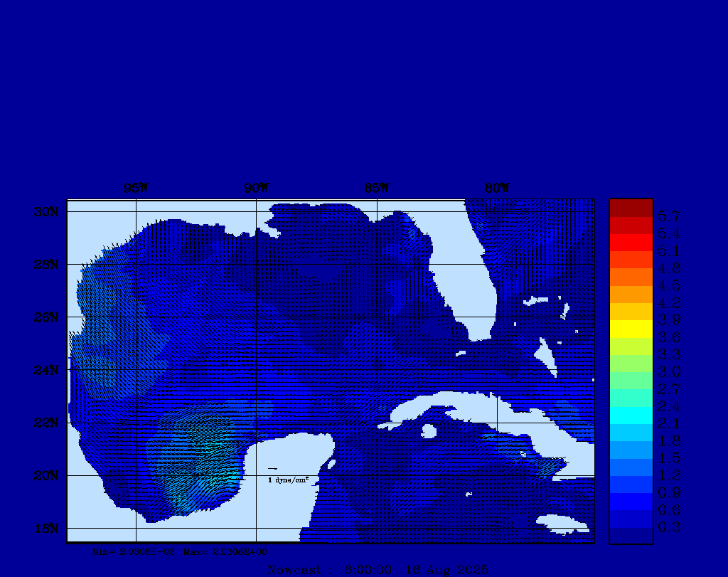Click the 90W longitude label
Screen dimensions: 728x577
click(256, 189)
